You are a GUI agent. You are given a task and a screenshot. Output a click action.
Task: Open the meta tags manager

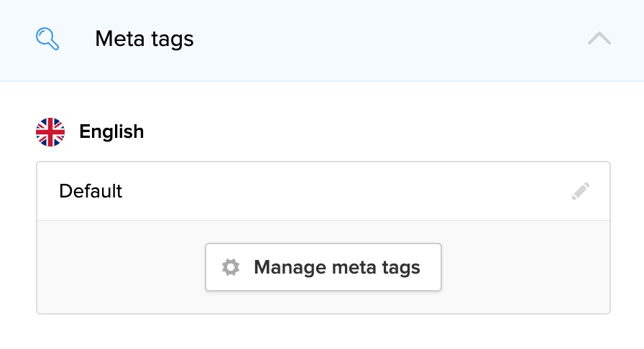pos(323,268)
